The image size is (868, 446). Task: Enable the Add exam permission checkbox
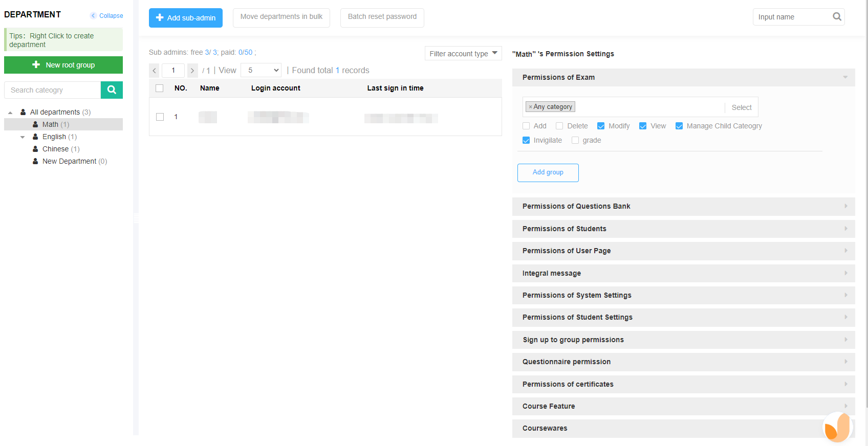(526, 126)
